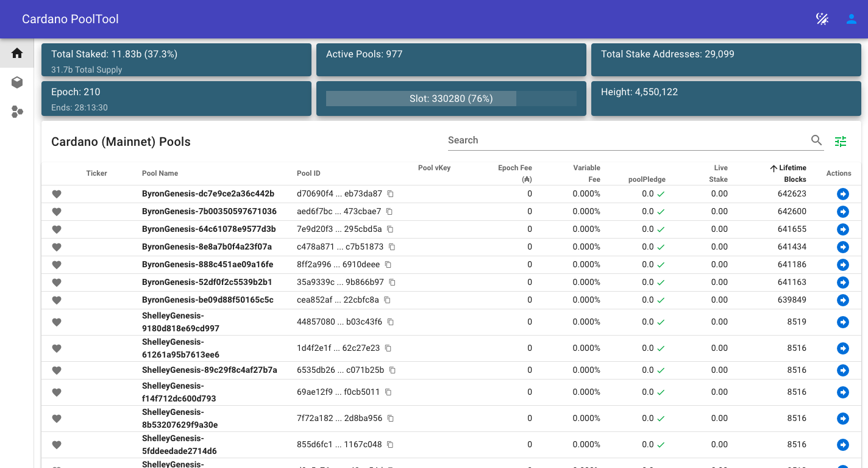Viewport: 868px width, 468px height.
Task: Click the Active Pools: 977 card
Action: 451,60
